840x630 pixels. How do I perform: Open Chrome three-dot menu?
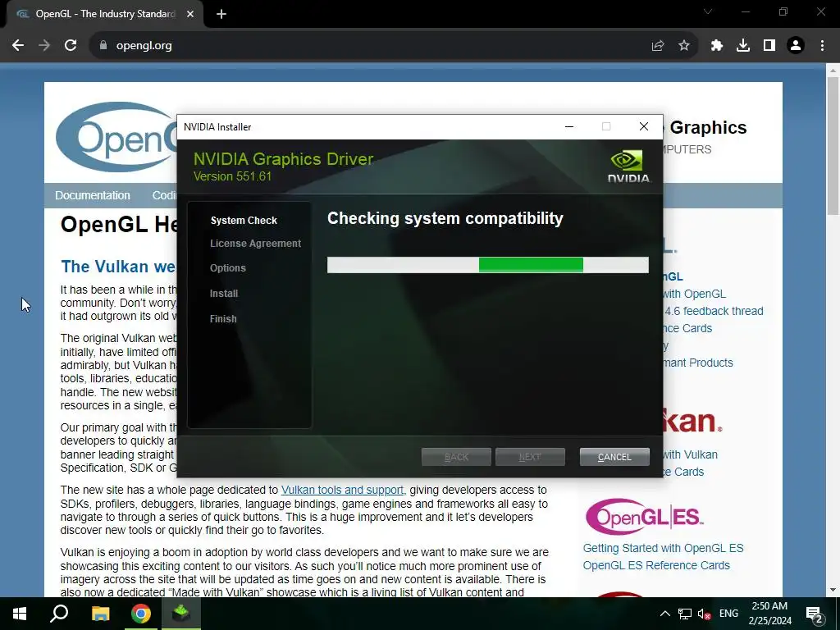click(x=822, y=46)
